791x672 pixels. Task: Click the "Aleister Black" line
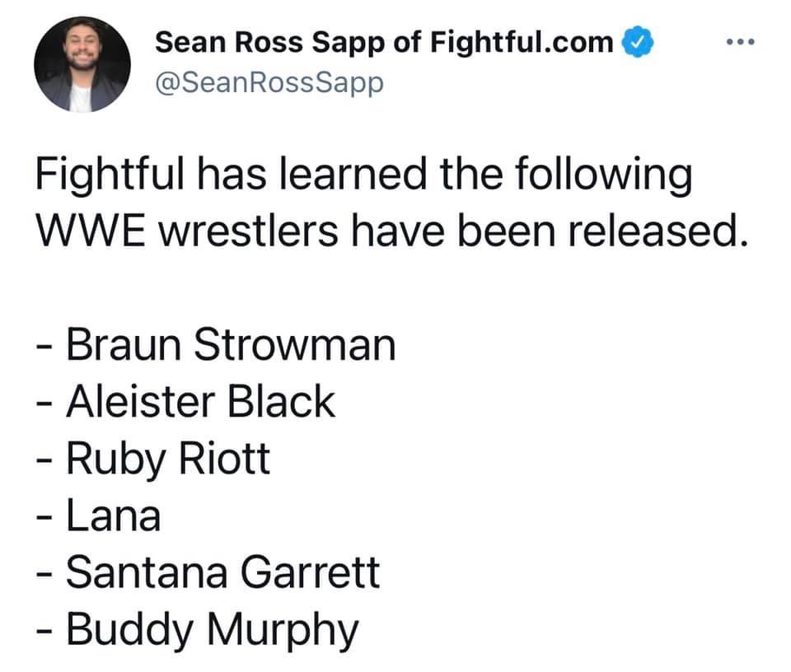(x=200, y=402)
